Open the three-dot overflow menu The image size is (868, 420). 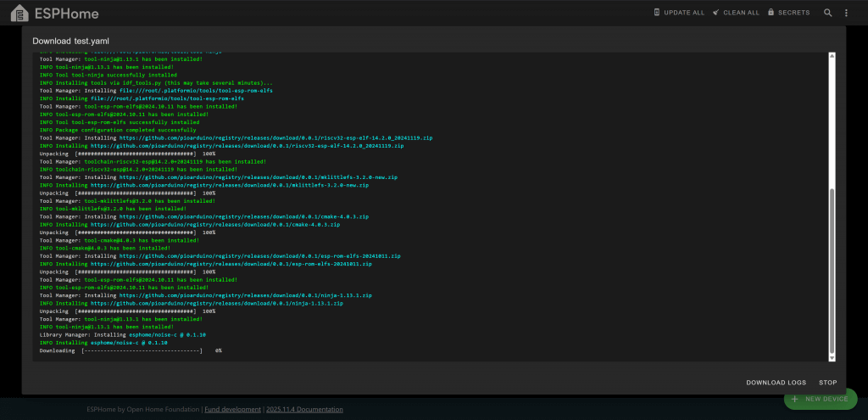846,13
